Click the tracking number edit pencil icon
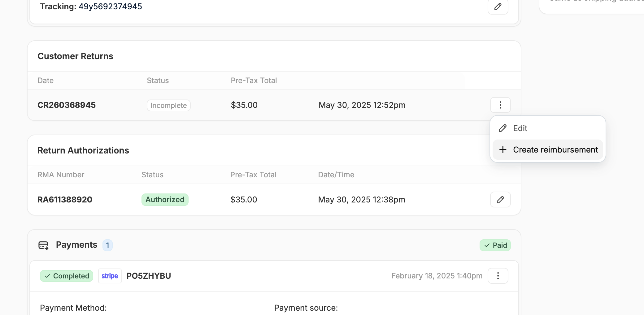The width and height of the screenshot is (644, 315). coord(498,7)
